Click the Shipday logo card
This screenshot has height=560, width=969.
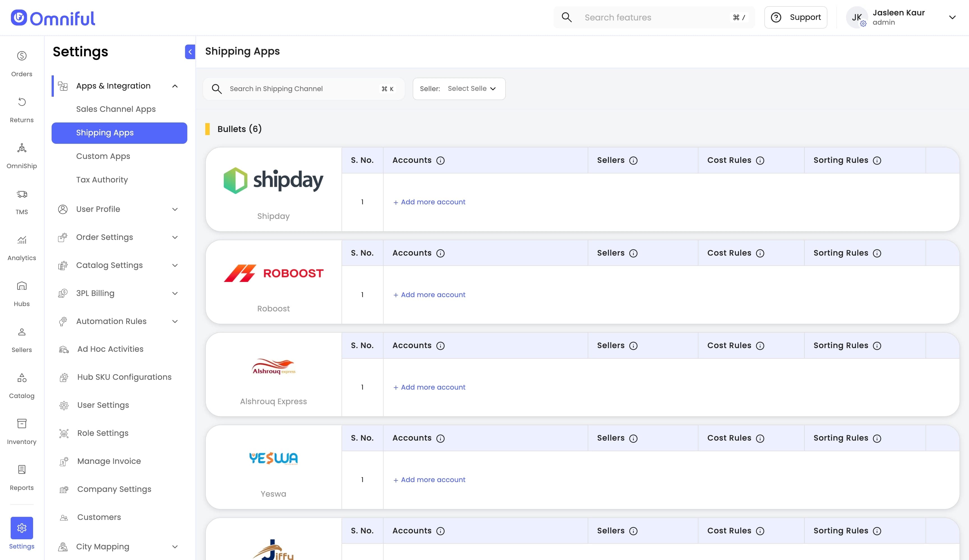(x=273, y=189)
